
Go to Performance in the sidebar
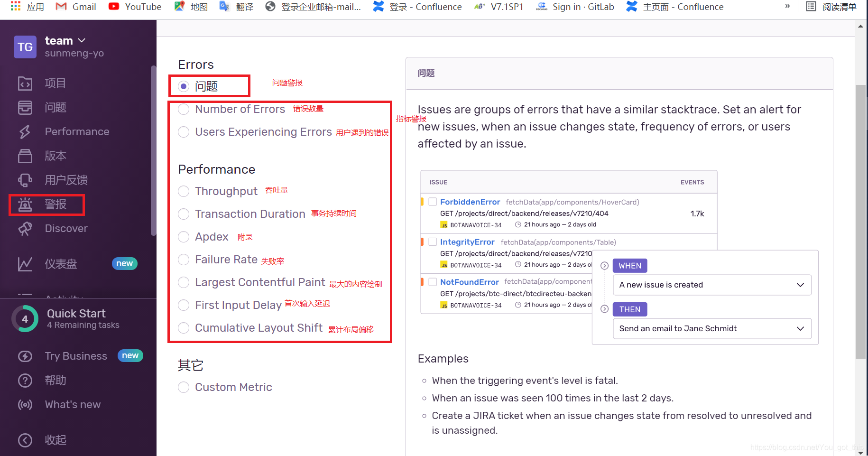click(77, 132)
